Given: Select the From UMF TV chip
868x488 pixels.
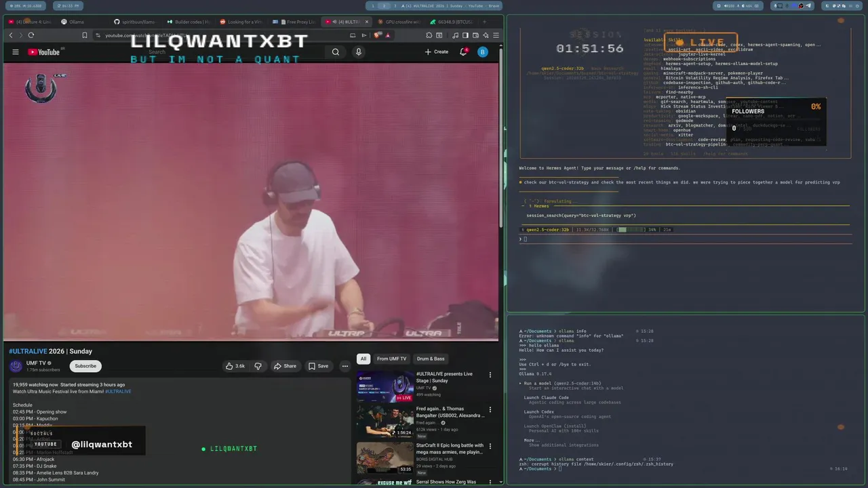Looking at the screenshot, I should coord(391,359).
